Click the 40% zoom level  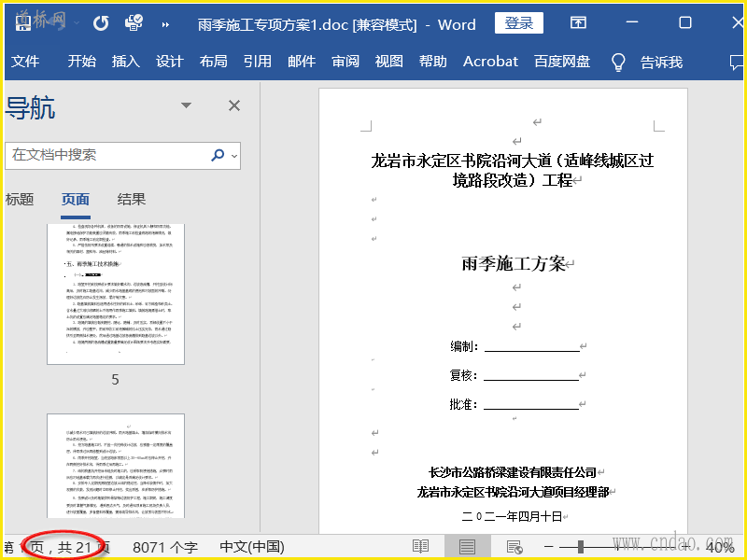click(x=720, y=548)
